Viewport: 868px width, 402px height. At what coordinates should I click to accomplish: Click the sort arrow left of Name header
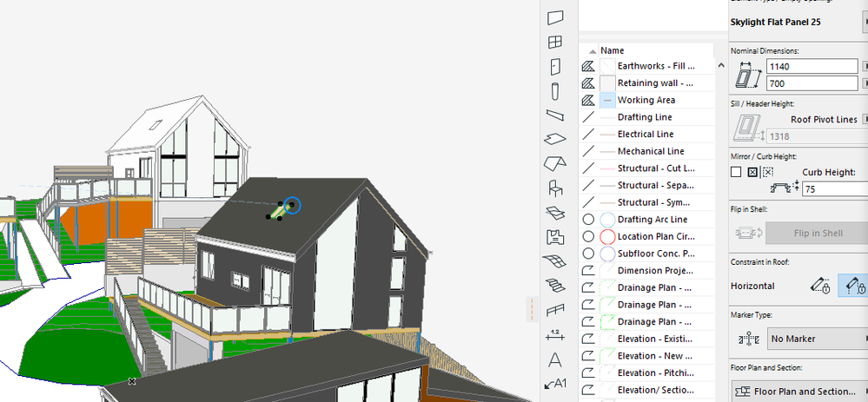[593, 51]
